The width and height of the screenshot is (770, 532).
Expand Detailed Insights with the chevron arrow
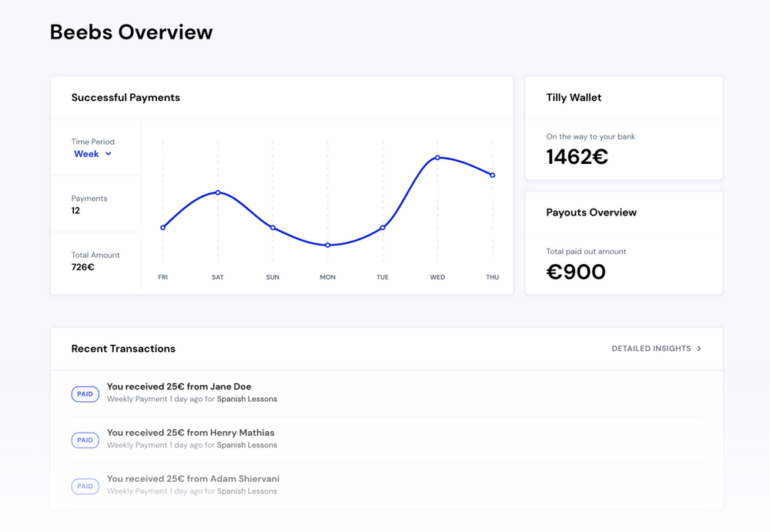click(x=699, y=348)
